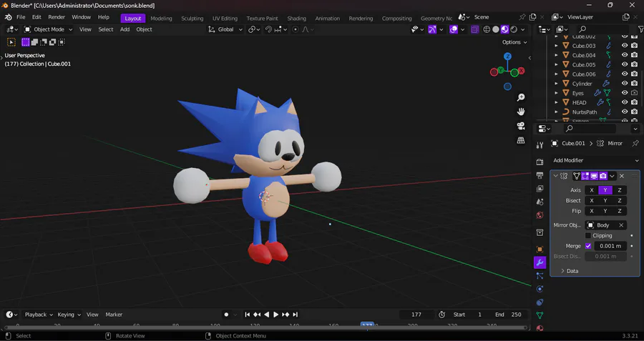Switch to the Sculpting workspace tab
Image resolution: width=644 pixels, height=341 pixels.
tap(192, 19)
